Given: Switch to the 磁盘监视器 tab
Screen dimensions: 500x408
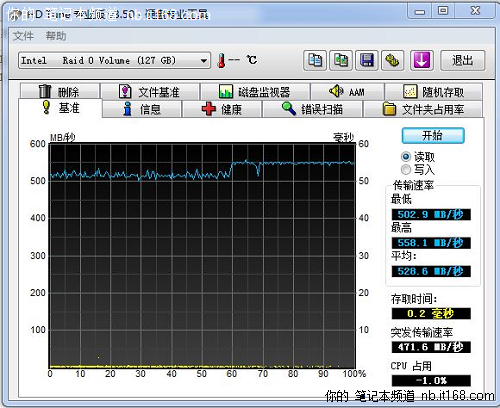Looking at the screenshot, I should [x=255, y=92].
